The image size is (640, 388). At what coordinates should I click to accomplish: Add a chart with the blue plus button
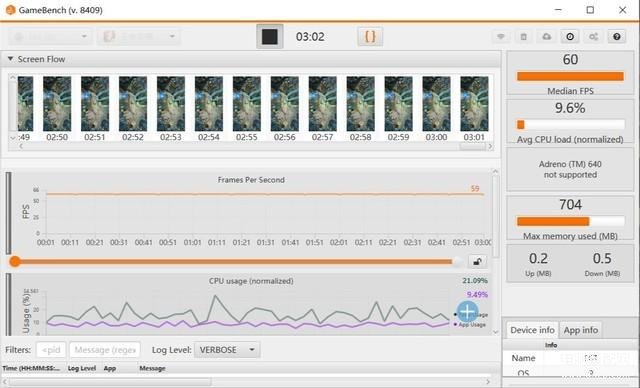coord(467,312)
